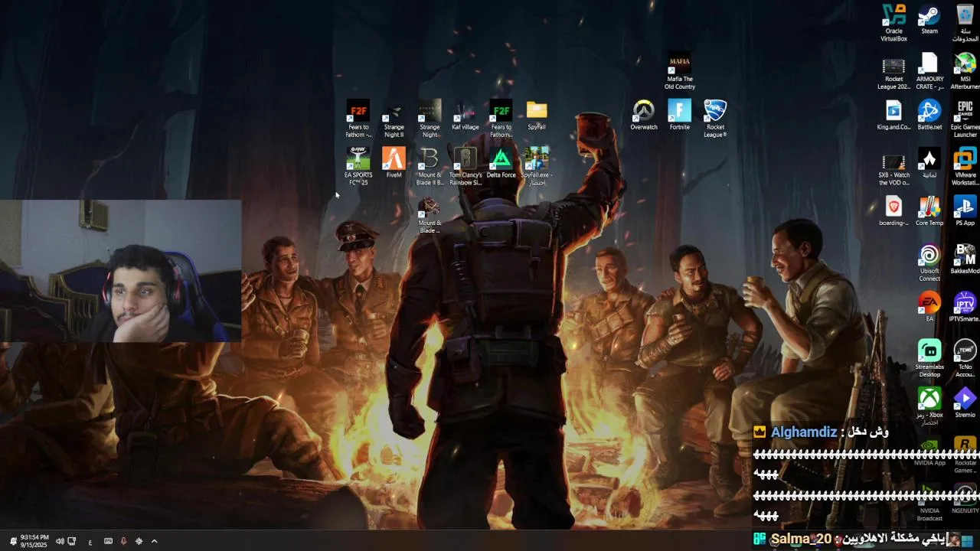
Task: Launch Battle.net from the desktop
Action: point(929,116)
